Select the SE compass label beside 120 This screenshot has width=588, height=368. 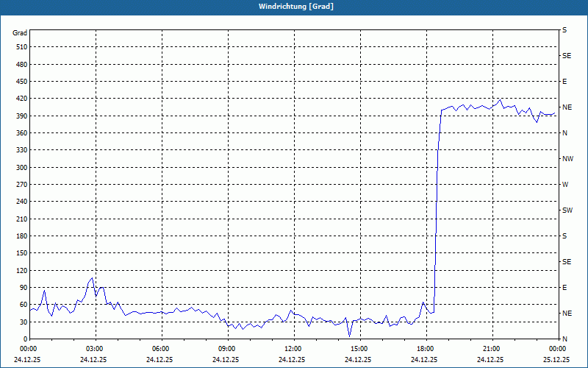point(567,262)
